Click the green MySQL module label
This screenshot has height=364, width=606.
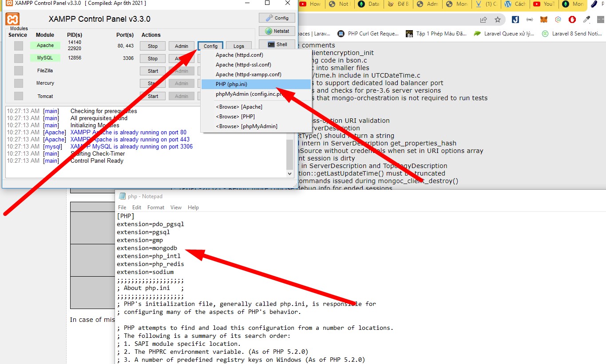pyautogui.click(x=45, y=58)
